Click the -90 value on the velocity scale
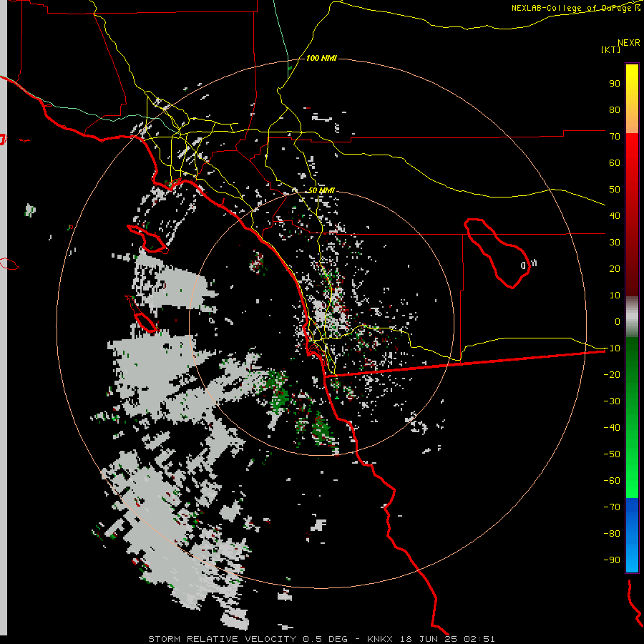Screen dimensions: 644x644 pyautogui.click(x=612, y=560)
